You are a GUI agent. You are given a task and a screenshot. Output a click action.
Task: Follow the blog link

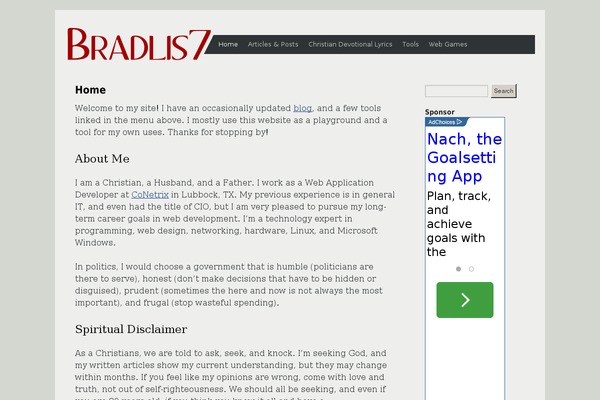(x=302, y=108)
